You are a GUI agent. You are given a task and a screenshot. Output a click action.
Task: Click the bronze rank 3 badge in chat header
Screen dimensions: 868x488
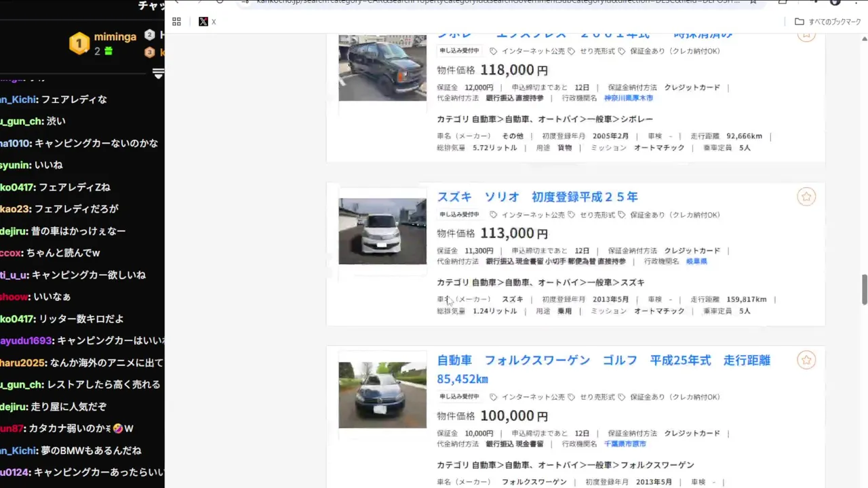tap(150, 52)
